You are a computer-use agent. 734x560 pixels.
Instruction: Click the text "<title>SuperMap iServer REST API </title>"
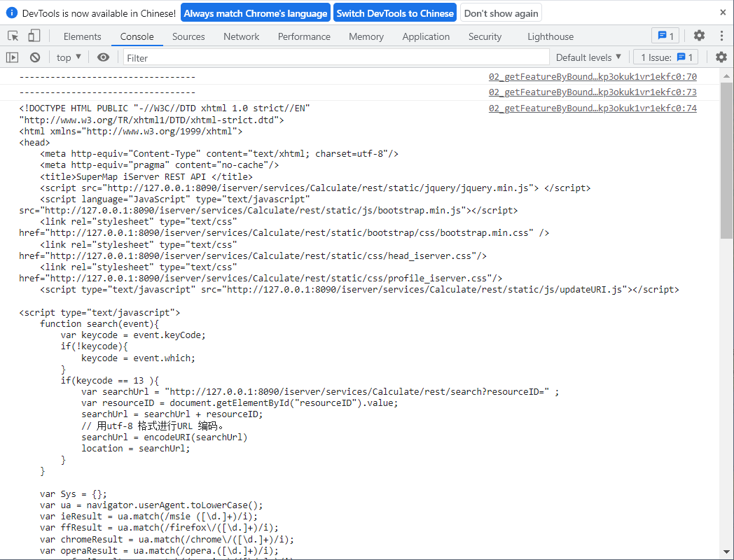point(146,176)
